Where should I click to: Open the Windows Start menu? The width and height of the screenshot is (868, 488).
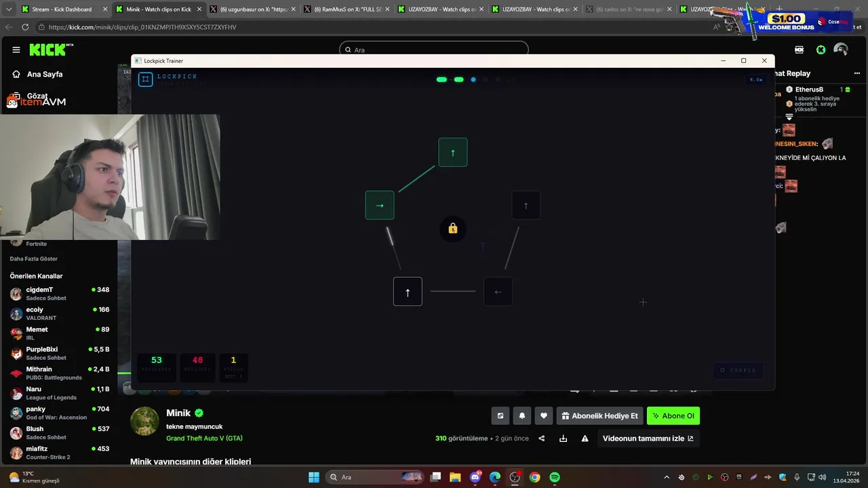point(314,477)
